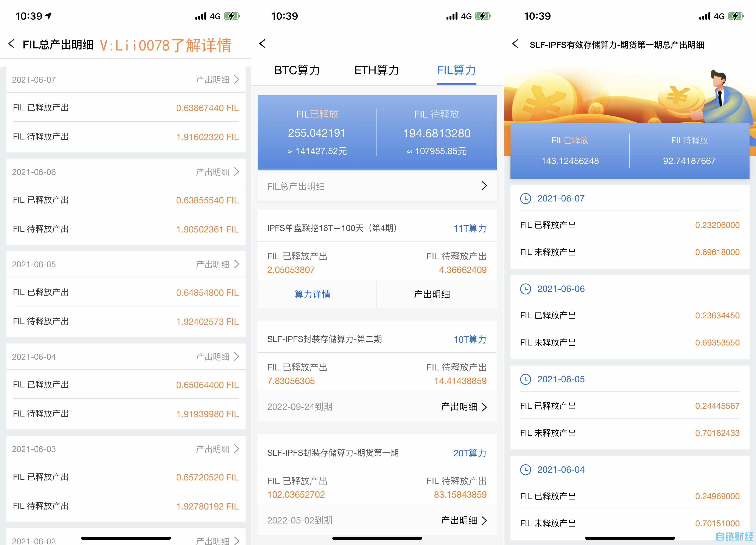View 产出明细 for 2022-09-24到期 product
The width and height of the screenshot is (756, 545).
pos(464,407)
